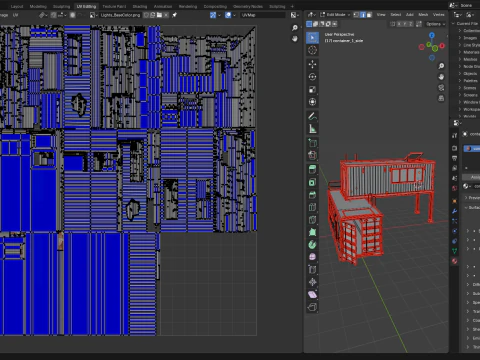Expand the Objects tree entry

[460, 74]
